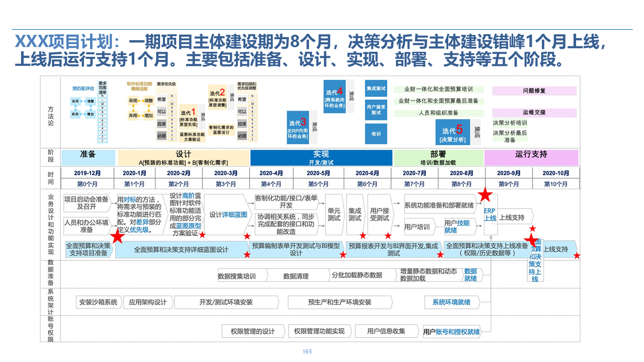Click the green 部署 phase block
This screenshot has height=362, width=644.
[438, 157]
